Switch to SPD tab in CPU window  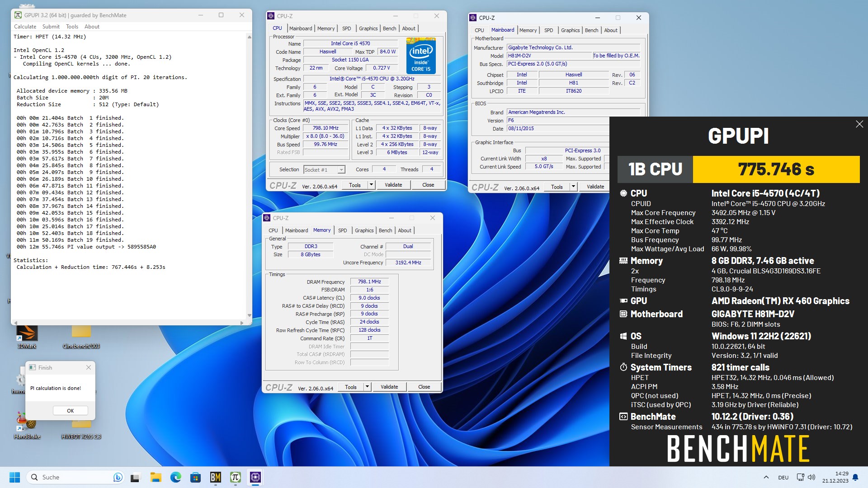[x=346, y=28]
